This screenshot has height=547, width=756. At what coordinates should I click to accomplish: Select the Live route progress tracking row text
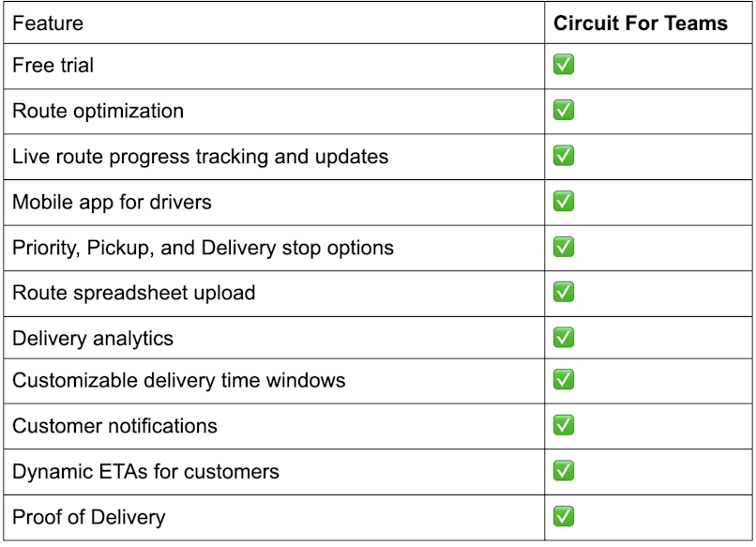tap(200, 157)
